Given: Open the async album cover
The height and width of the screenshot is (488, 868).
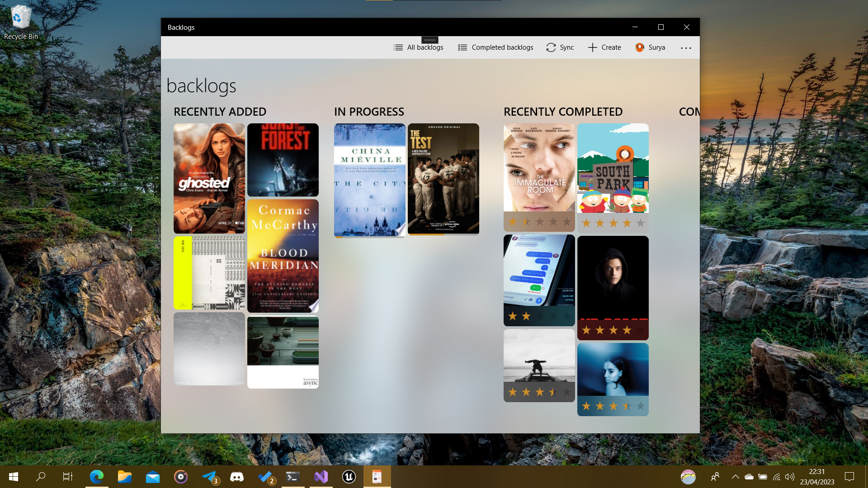Looking at the screenshot, I should tap(283, 352).
